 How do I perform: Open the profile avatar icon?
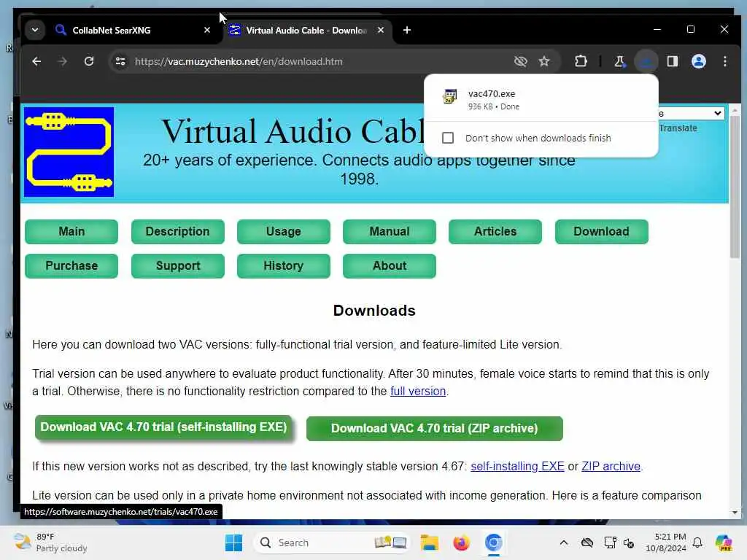coord(698,61)
